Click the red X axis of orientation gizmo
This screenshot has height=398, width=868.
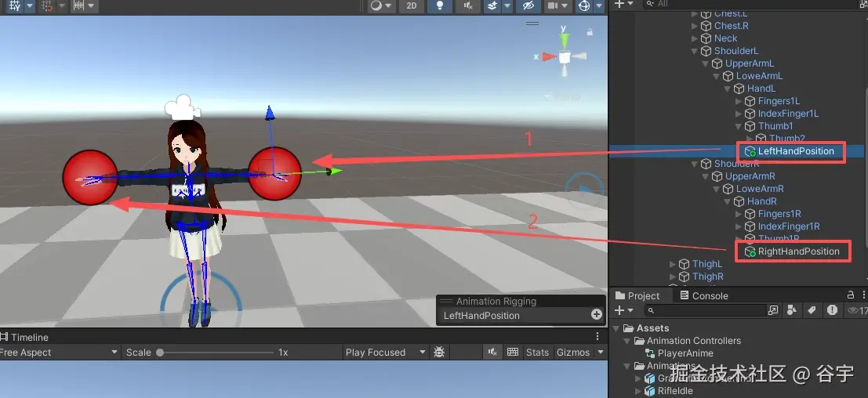[x=548, y=56]
